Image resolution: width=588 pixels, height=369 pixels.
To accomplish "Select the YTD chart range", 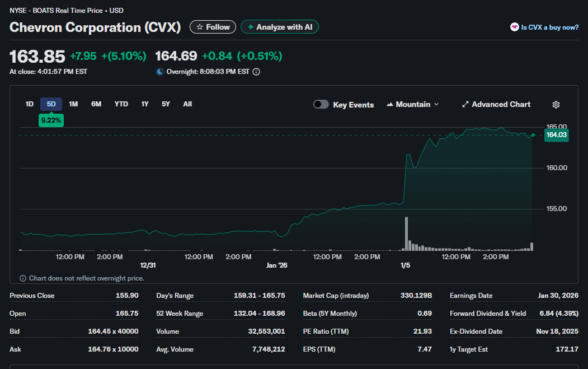I will (121, 104).
